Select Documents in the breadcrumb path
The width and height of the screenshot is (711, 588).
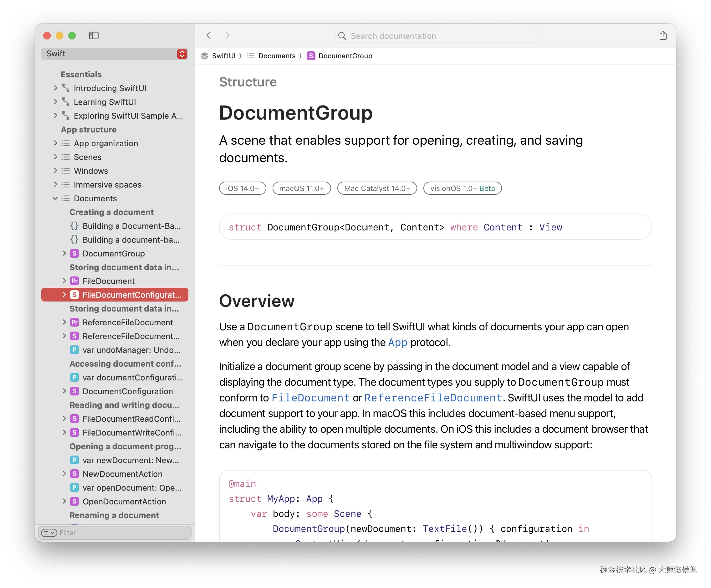point(277,56)
